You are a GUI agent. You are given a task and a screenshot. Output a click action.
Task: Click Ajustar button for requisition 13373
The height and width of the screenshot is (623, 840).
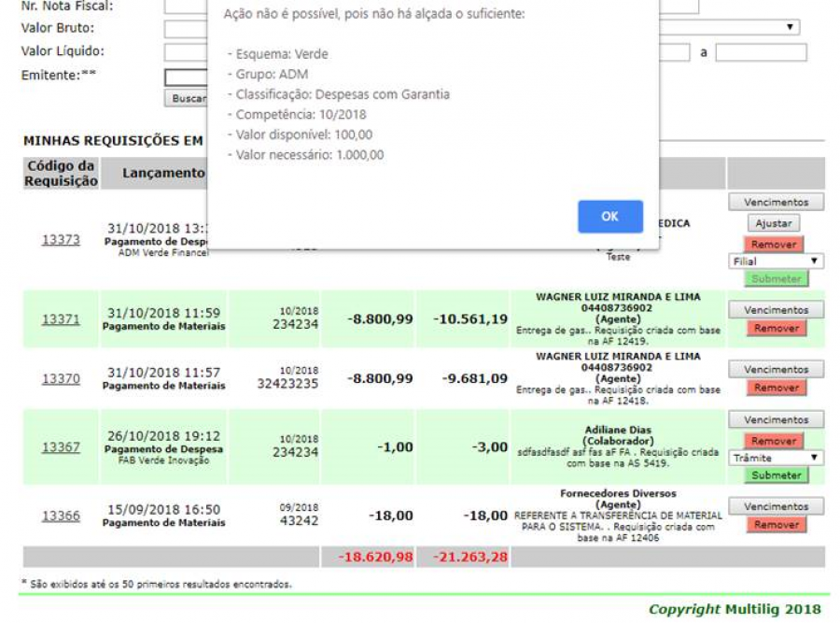(x=774, y=224)
